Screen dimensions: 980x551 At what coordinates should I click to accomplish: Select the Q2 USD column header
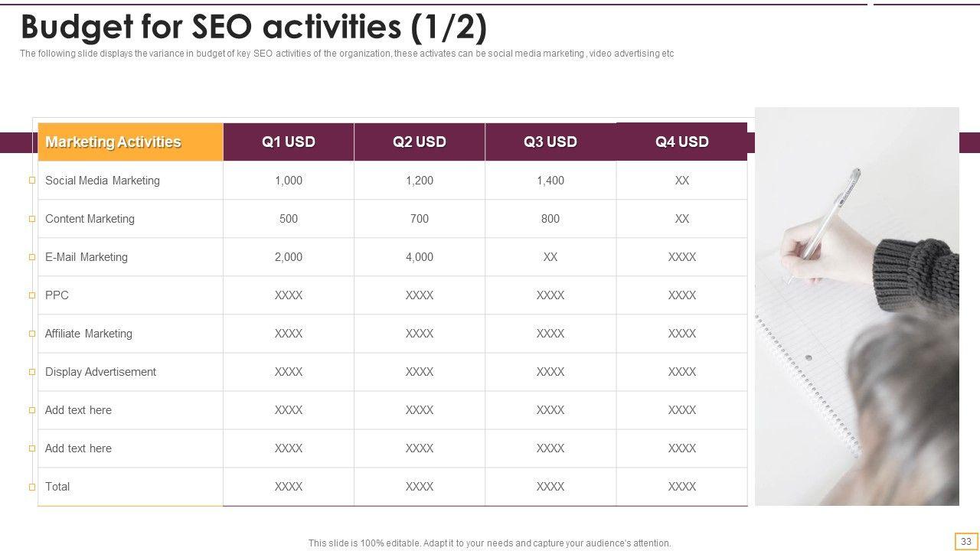click(420, 142)
